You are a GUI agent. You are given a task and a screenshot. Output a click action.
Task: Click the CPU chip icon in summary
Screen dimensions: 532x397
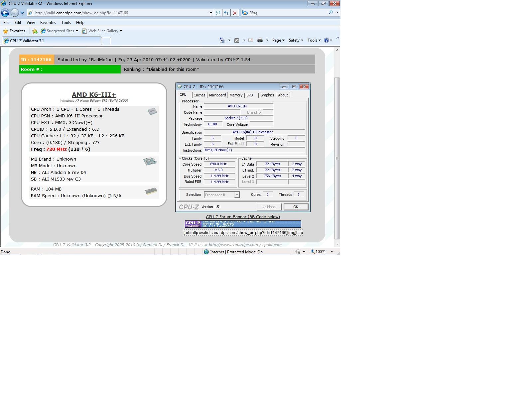(152, 111)
